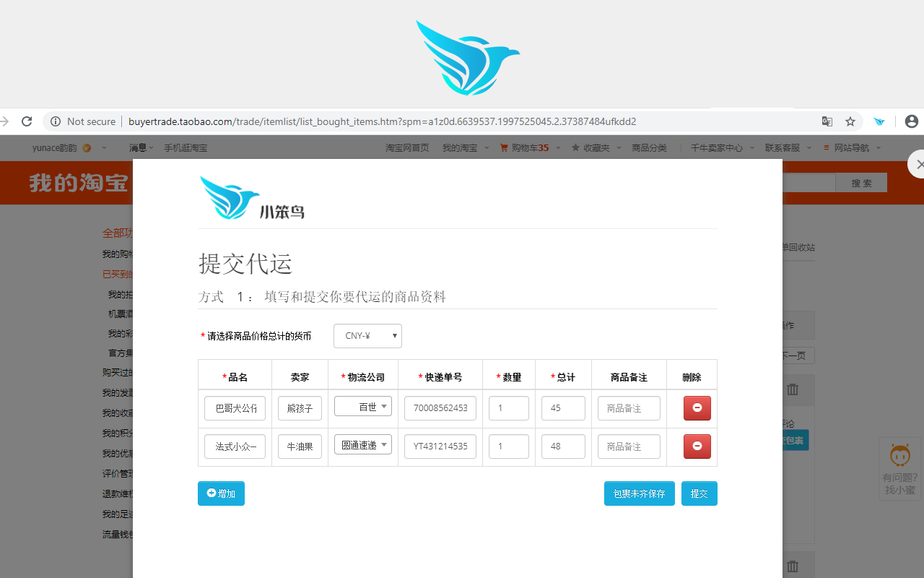Click the quantity field in the 圆通速递 row

pyautogui.click(x=509, y=447)
